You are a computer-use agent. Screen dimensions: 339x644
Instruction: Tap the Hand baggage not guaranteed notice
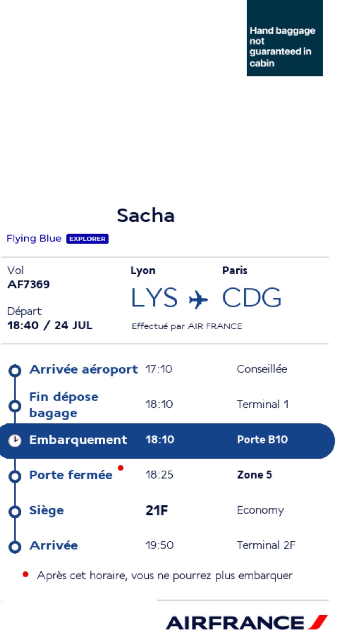point(285,38)
